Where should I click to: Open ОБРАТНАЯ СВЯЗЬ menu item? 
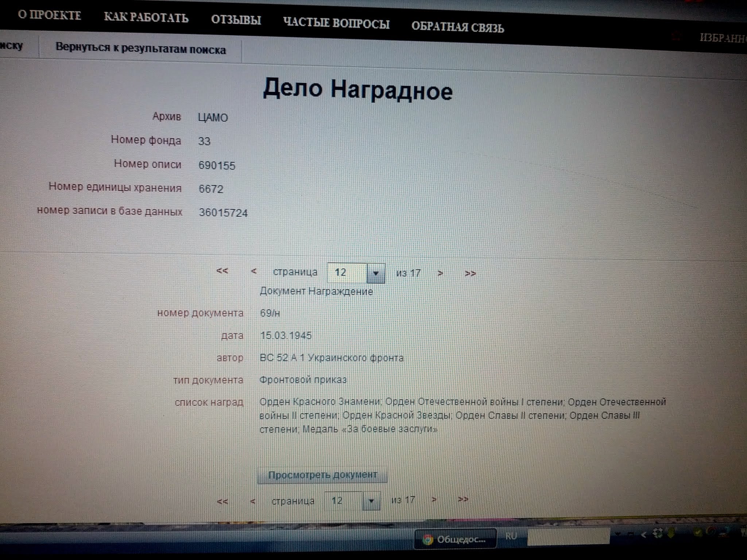(458, 27)
